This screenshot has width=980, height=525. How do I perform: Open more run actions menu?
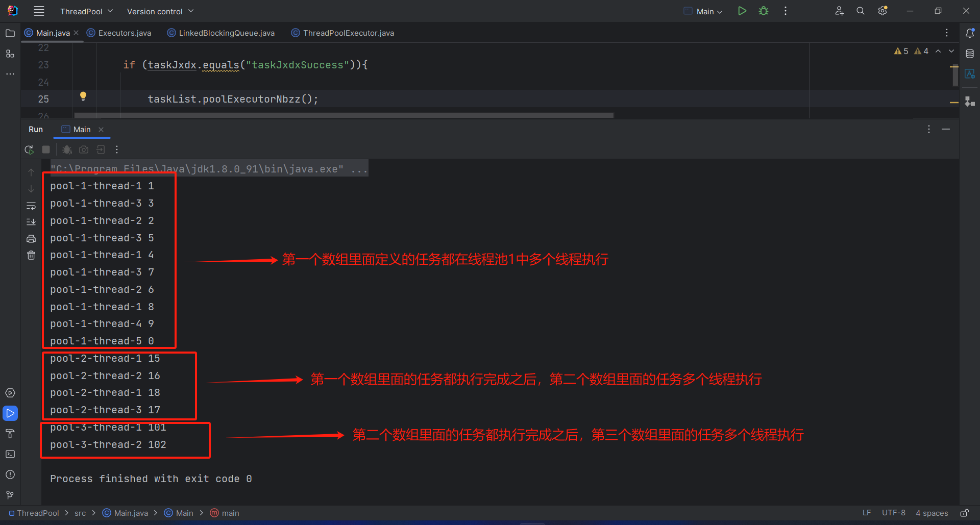pyautogui.click(x=786, y=11)
